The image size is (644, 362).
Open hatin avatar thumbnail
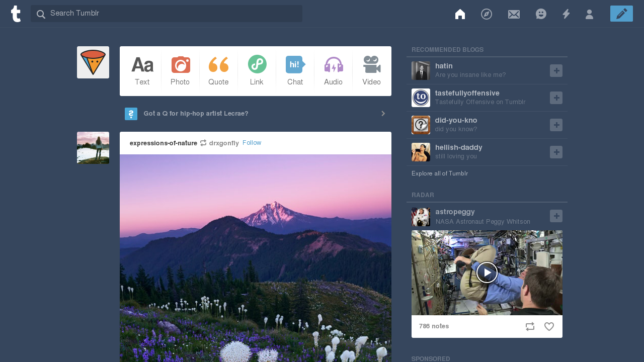point(421,71)
